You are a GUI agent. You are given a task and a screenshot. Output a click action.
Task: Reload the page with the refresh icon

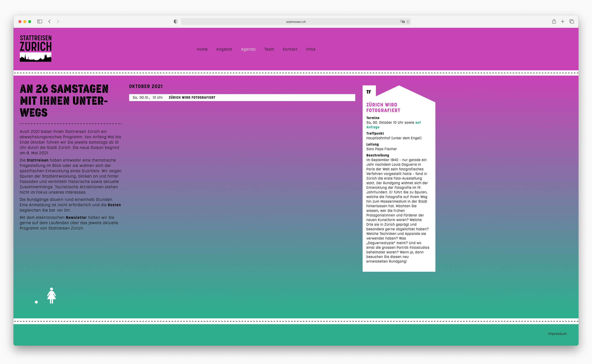point(408,22)
